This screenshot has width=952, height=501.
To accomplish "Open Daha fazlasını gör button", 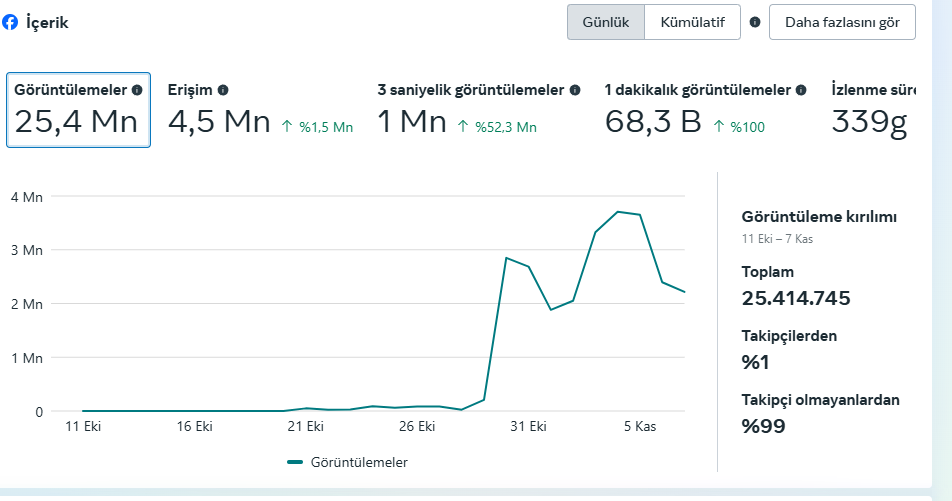I will coord(842,22).
